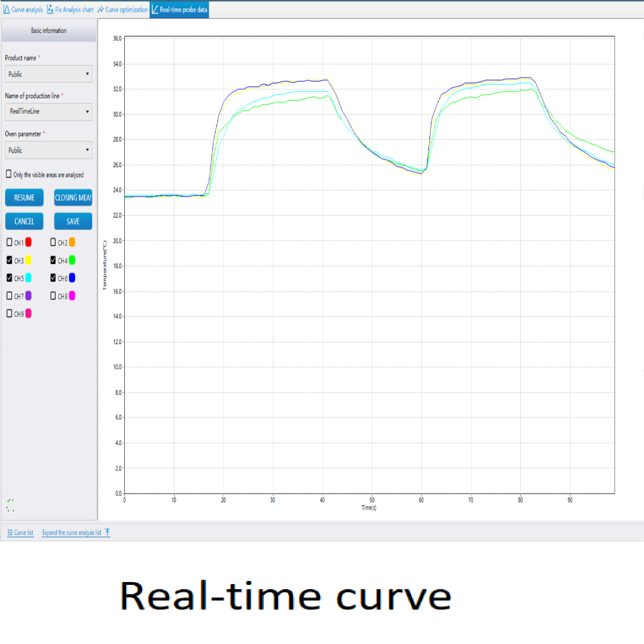Click the CH6 blue color indicator
644x644 pixels.
72,278
